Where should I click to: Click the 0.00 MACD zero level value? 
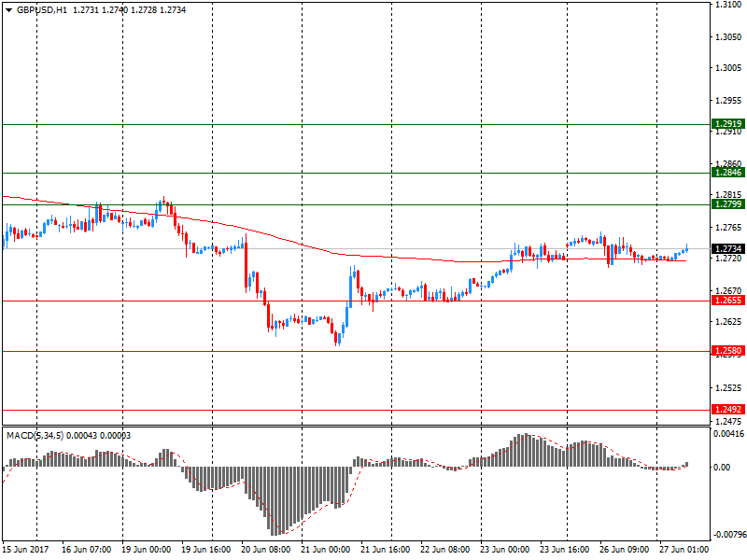(722, 468)
